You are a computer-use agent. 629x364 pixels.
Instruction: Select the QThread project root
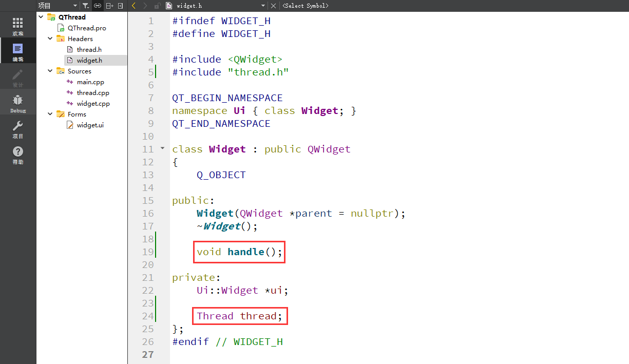coord(72,17)
